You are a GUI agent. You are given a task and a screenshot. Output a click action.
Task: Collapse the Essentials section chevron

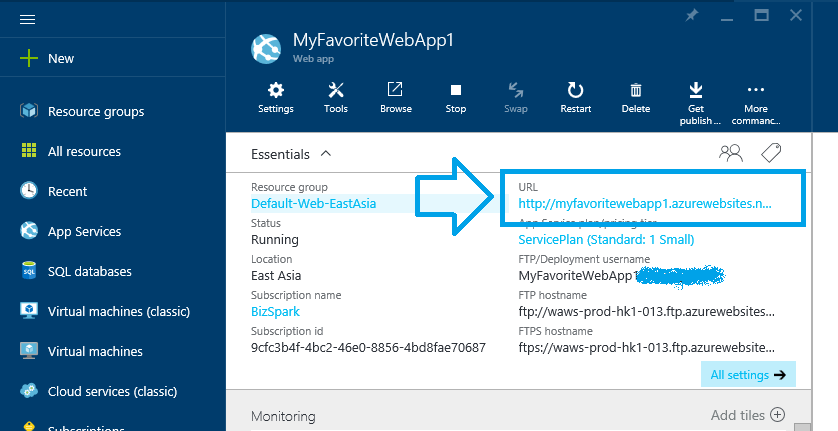(x=325, y=153)
